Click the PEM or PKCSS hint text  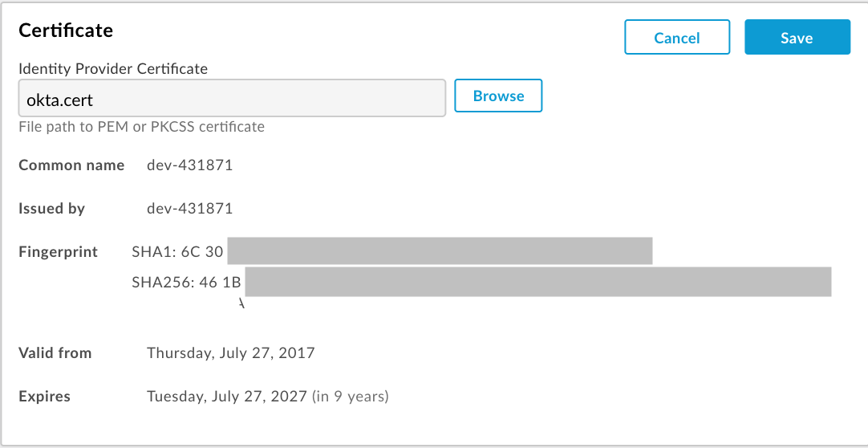coord(141,127)
